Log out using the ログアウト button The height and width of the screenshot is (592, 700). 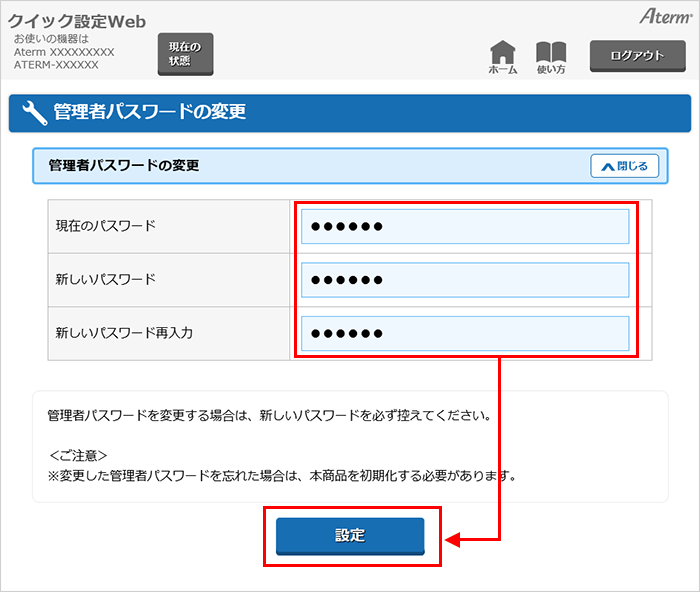point(637,55)
